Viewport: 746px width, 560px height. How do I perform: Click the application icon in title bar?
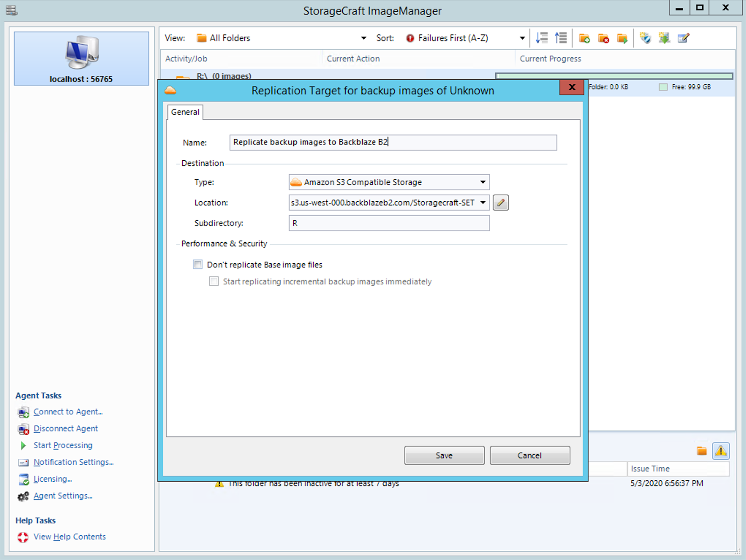pyautogui.click(x=12, y=10)
